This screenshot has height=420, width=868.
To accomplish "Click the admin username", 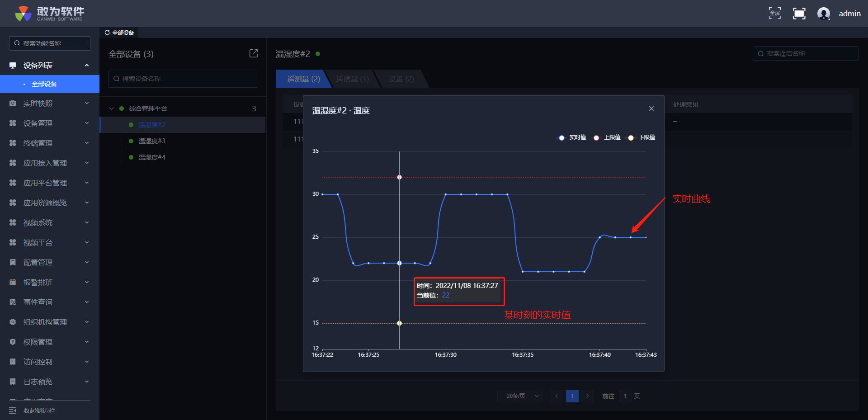I will pos(850,14).
